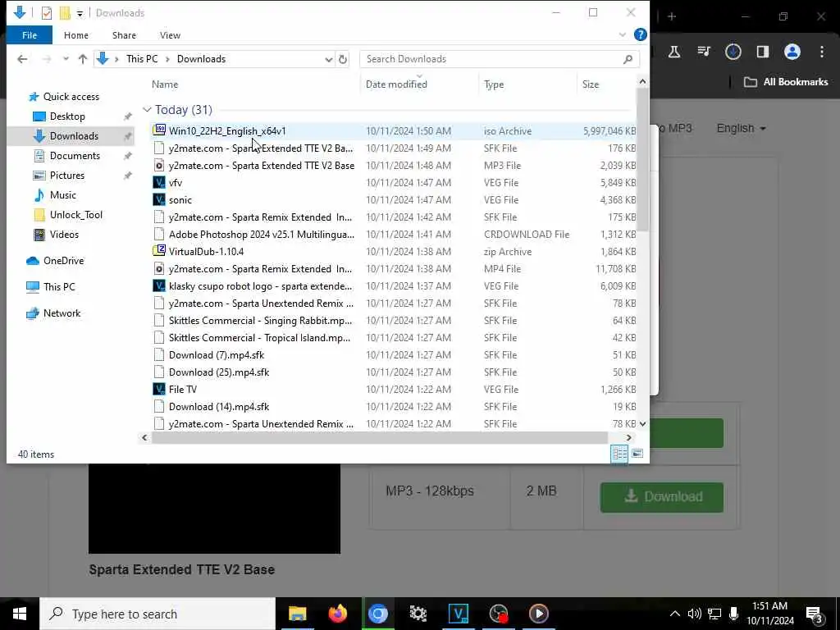Open Chrome three-dot menu

point(822,52)
